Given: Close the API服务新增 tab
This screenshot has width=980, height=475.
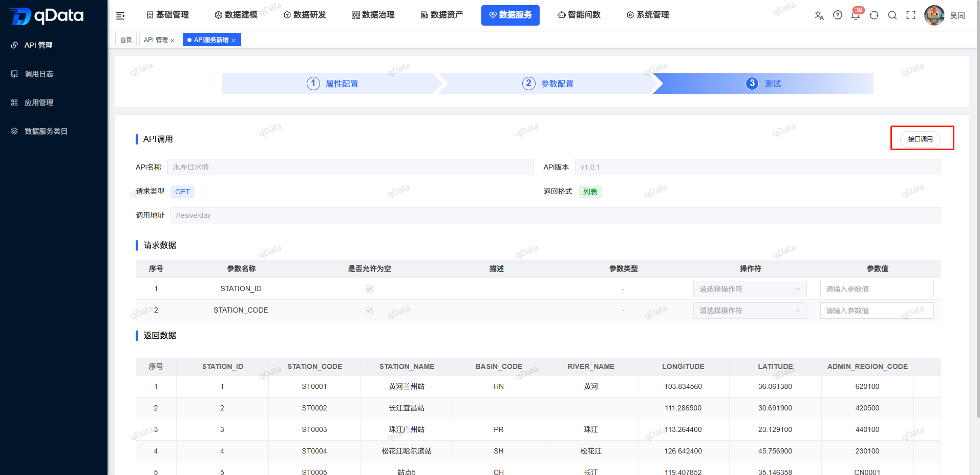Looking at the screenshot, I should tap(233, 40).
